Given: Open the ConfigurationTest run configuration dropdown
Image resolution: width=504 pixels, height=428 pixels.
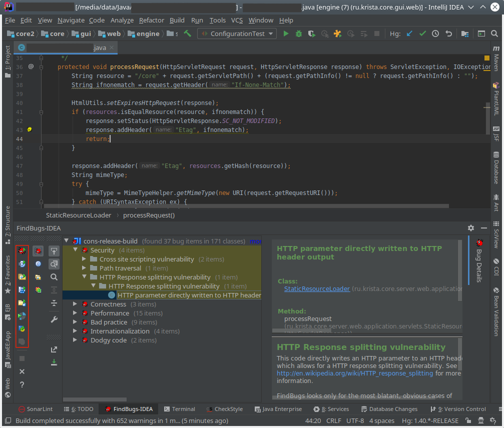Looking at the screenshot, I should 237,34.
